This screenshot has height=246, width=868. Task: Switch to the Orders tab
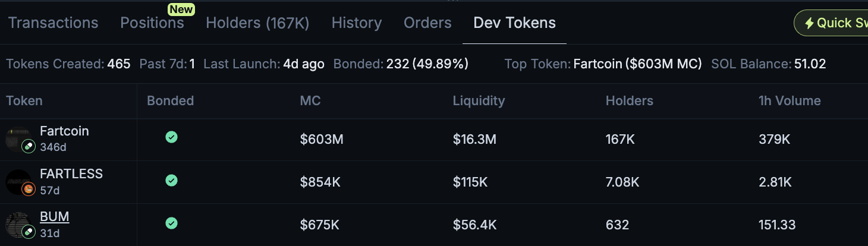[427, 23]
